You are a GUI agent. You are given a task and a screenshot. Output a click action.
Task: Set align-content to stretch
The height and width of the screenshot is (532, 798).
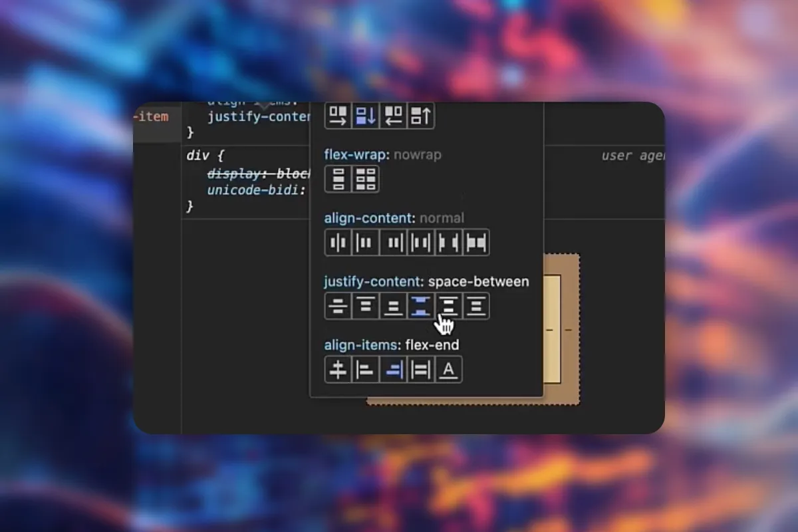point(476,243)
